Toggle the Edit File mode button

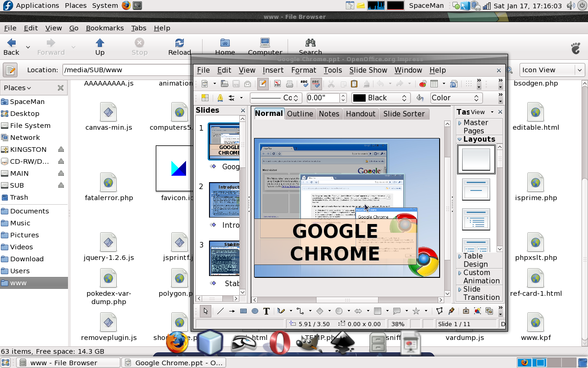coord(263,84)
